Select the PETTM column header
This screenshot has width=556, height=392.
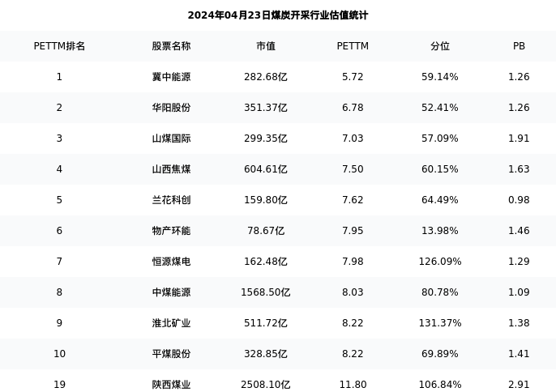coord(353,46)
